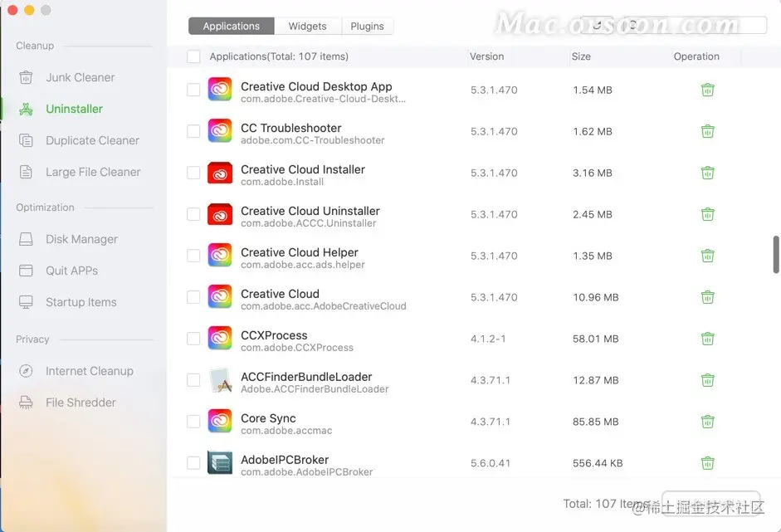Click the 85.85 MB size value
This screenshot has width=781, height=532.
tap(595, 422)
